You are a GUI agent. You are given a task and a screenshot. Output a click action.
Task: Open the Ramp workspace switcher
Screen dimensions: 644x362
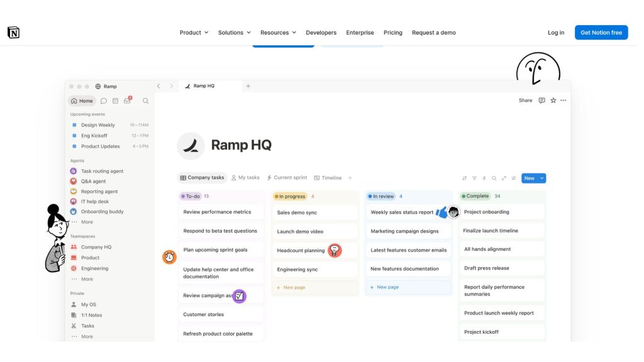click(106, 87)
